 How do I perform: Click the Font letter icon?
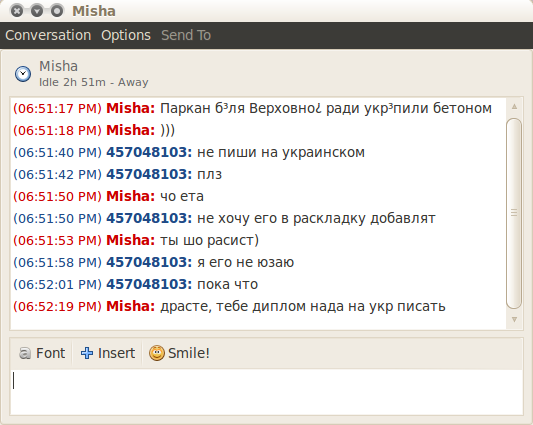(24, 353)
